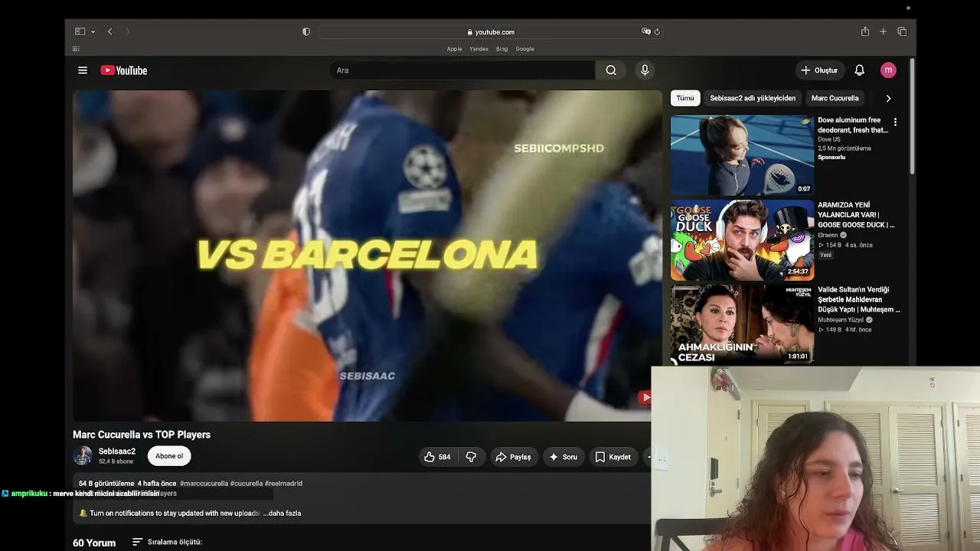Open the Dove aluminum free deodorant title

point(853,125)
